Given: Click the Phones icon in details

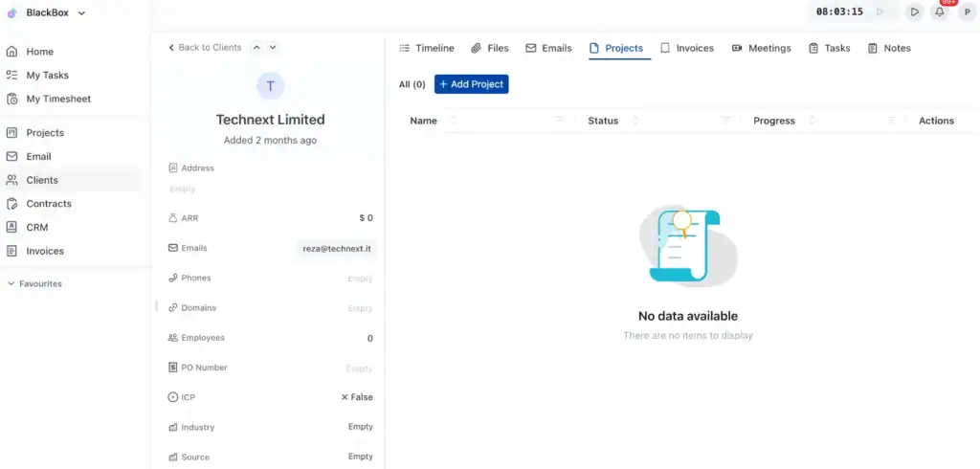Looking at the screenshot, I should tap(173, 278).
